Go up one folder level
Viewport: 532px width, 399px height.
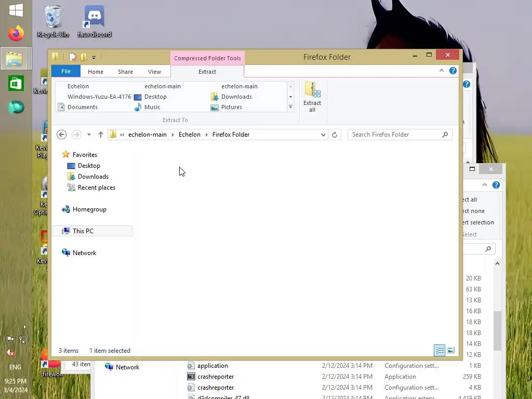pyautogui.click(x=100, y=135)
